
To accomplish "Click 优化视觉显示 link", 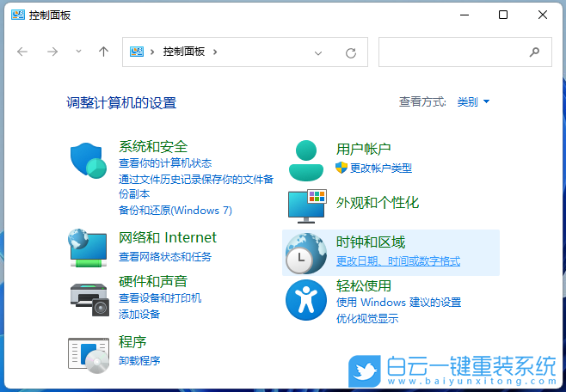I will pos(367,318).
